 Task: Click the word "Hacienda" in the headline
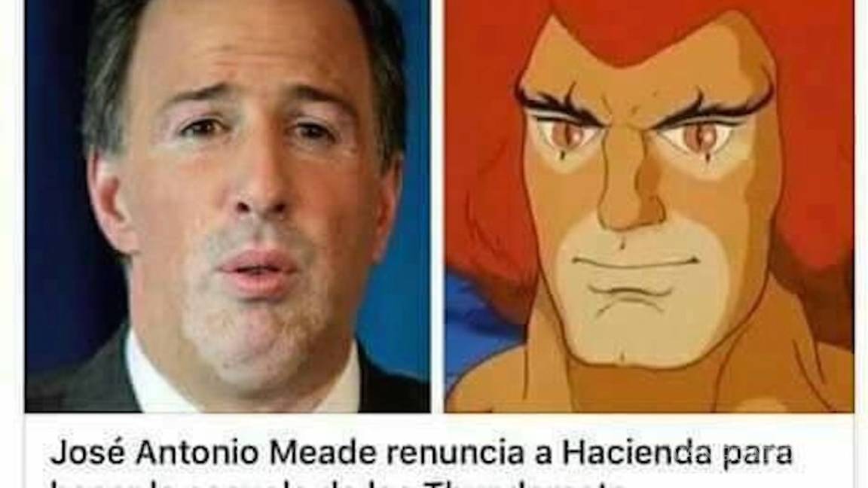tap(637, 453)
